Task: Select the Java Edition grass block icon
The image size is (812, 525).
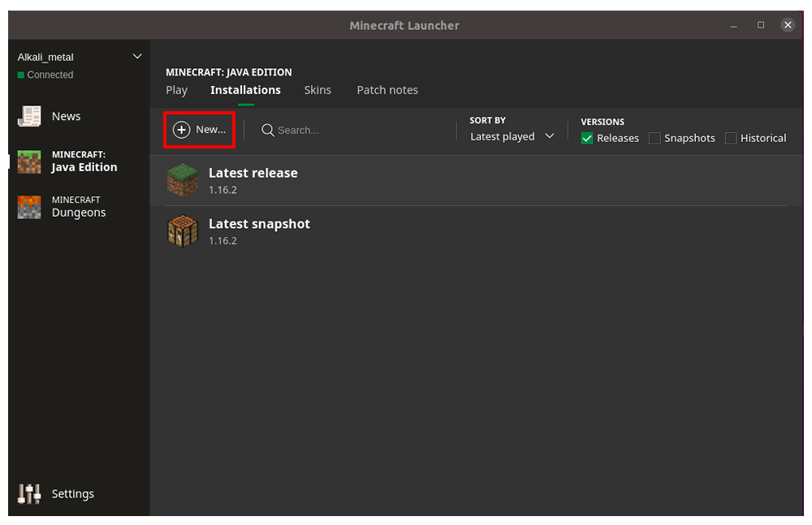Action: click(x=29, y=162)
